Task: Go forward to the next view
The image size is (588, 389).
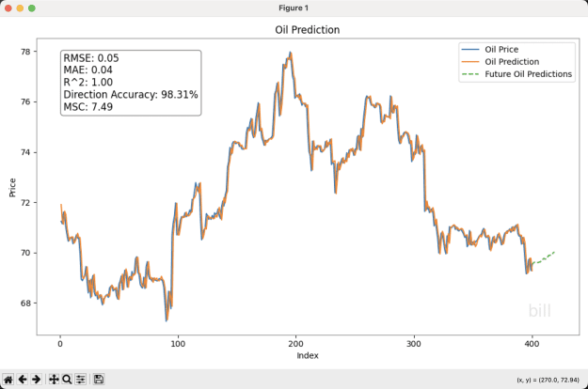Action: tap(36, 380)
